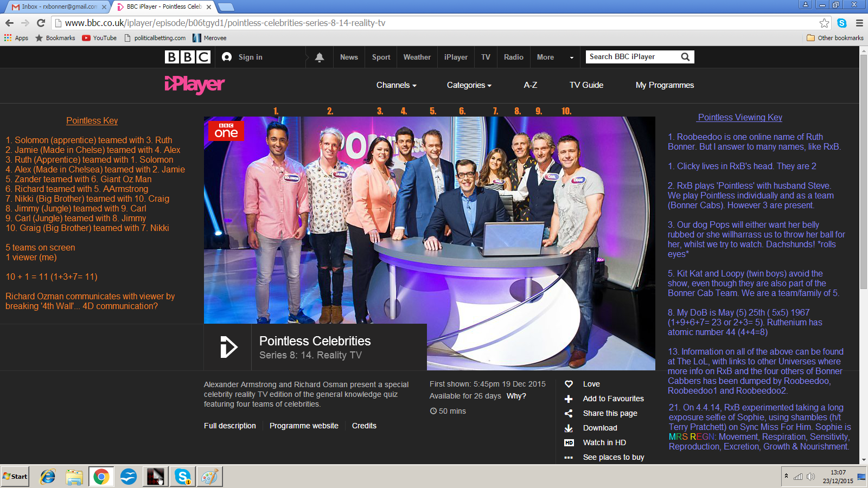The image size is (868, 488).
Task: Click the Share this page icon
Action: (569, 413)
